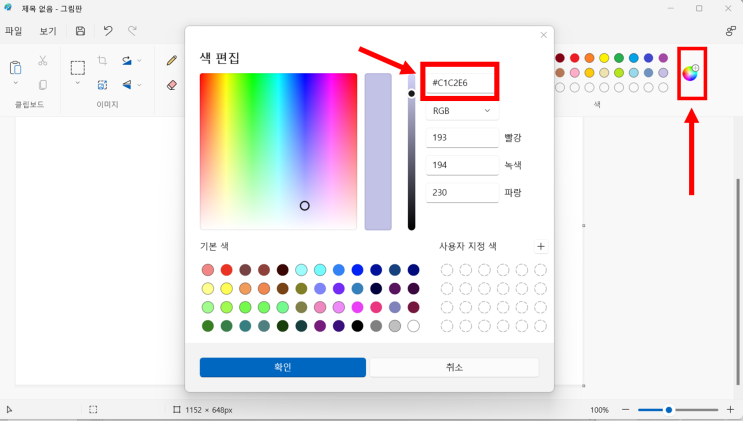This screenshot has height=421, width=743.
Task: Maximize the Paint window
Action: pyautogui.click(x=699, y=8)
